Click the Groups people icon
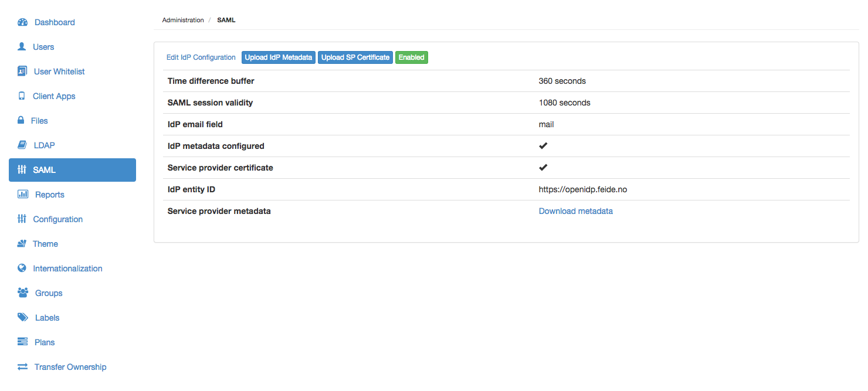The height and width of the screenshot is (391, 868). (x=23, y=293)
